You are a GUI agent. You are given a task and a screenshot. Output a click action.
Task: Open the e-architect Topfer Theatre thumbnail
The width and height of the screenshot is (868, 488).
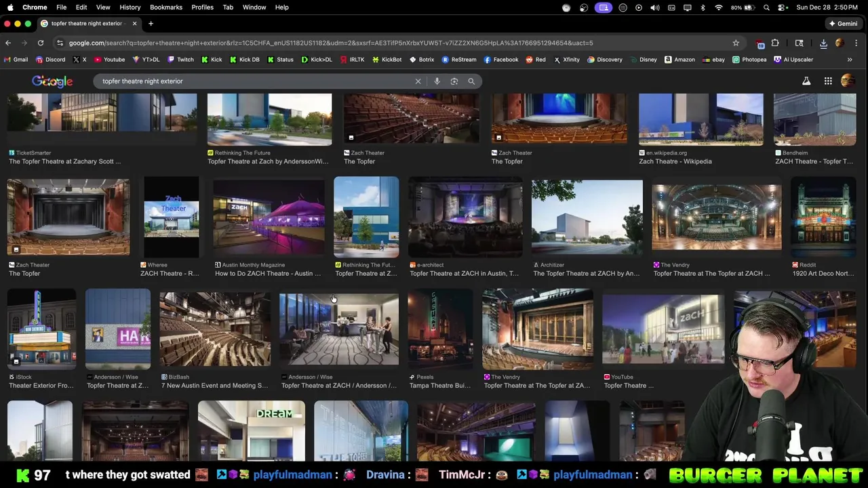coord(465,217)
